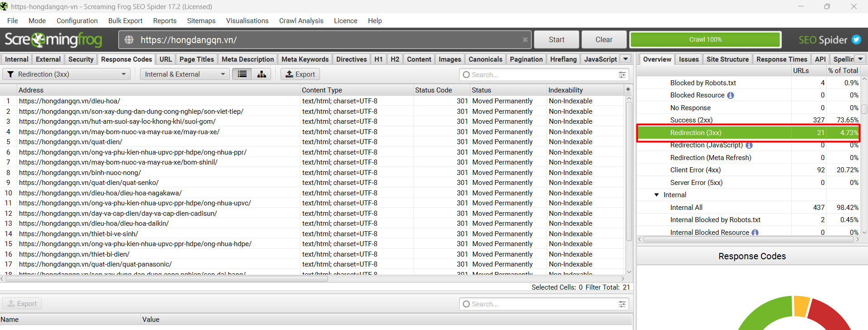Open search options icon in upper search box
Image resolution: width=868 pixels, height=330 pixels.
point(622,75)
